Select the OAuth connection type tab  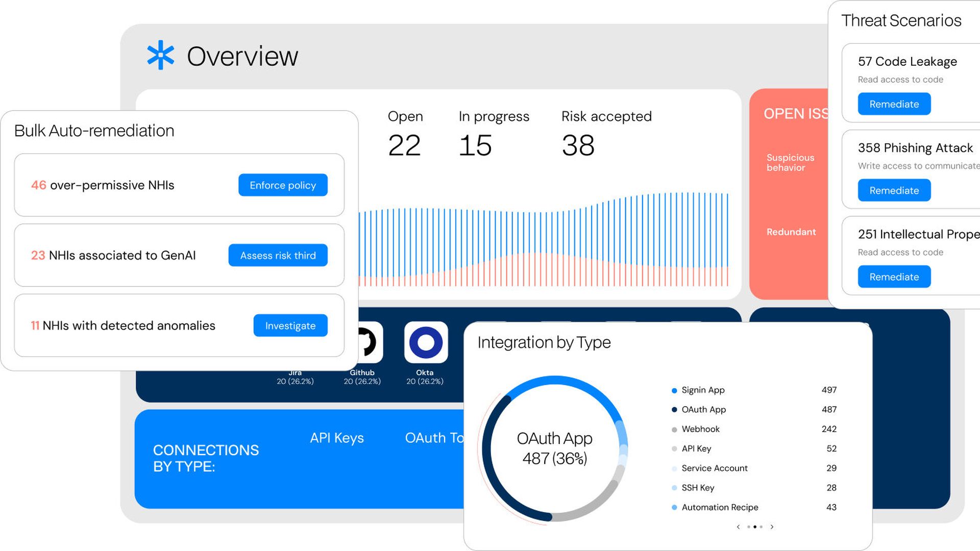pos(434,438)
